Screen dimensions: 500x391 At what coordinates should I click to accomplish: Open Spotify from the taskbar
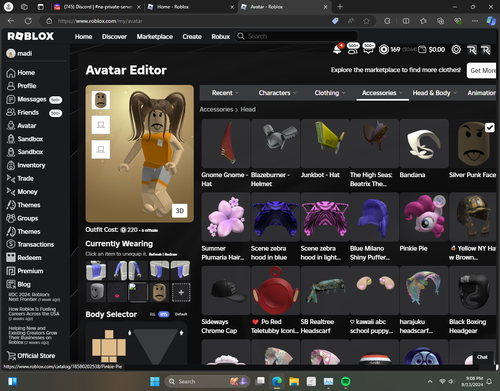point(346,381)
